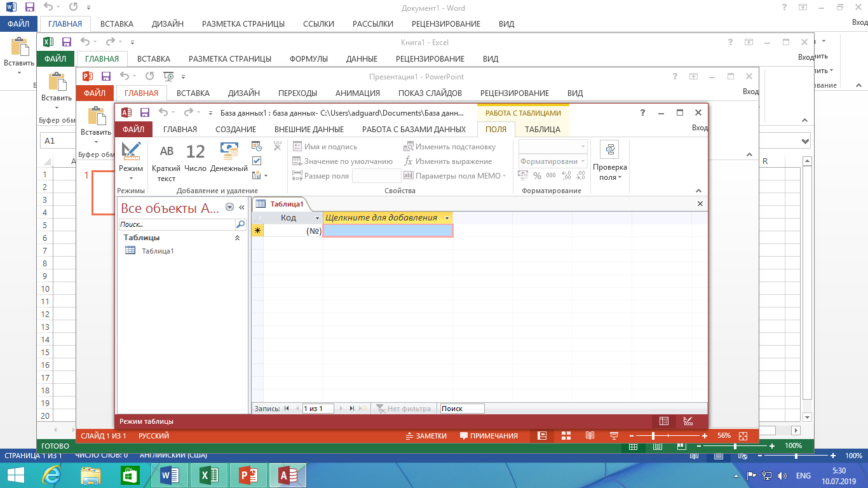
Task: Open the Access quick access toolbar customize arrow
Action: pos(210,113)
